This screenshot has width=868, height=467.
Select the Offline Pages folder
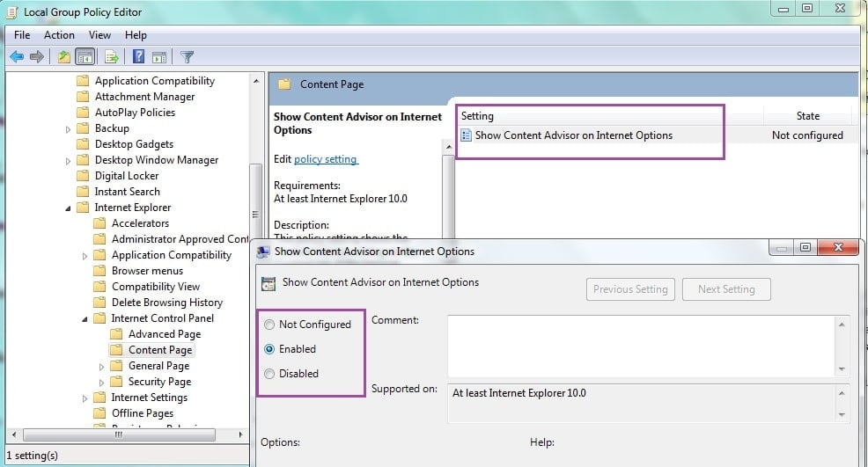143,413
